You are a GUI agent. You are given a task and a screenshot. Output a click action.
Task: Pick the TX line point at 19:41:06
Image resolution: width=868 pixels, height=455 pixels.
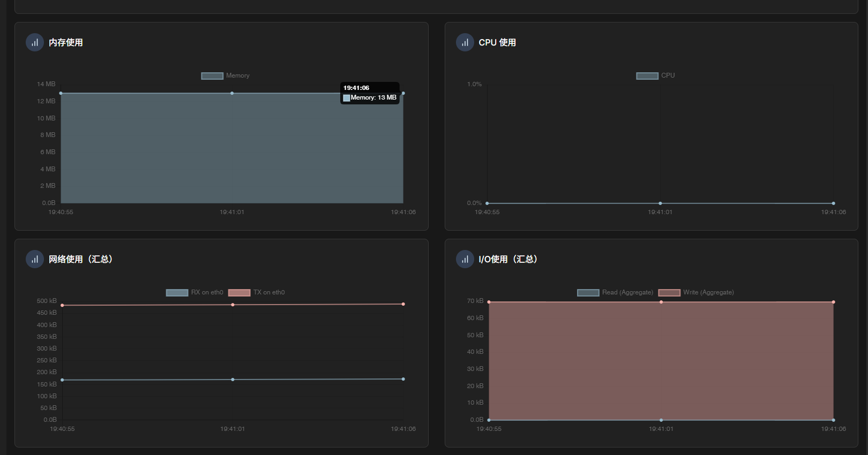[x=403, y=304]
